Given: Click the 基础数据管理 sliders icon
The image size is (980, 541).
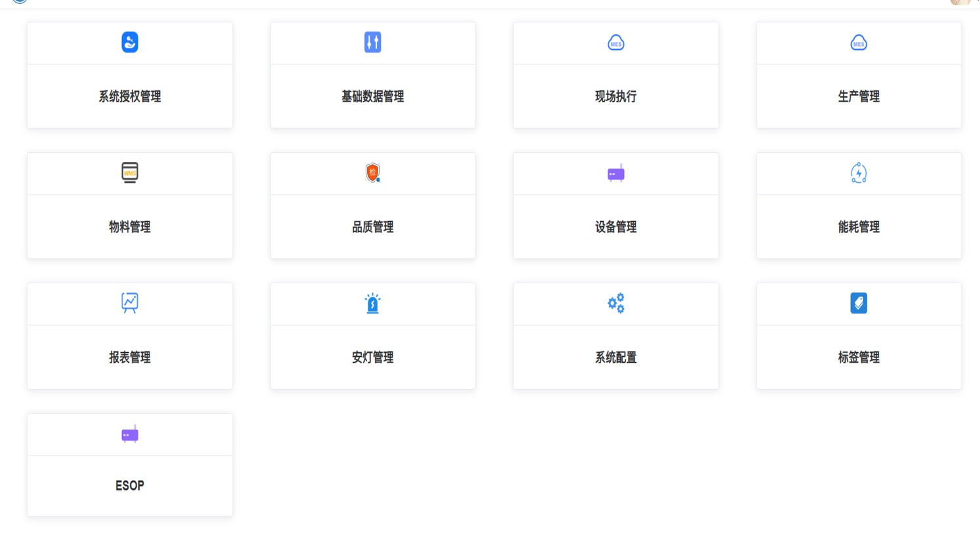Looking at the screenshot, I should click(x=372, y=43).
